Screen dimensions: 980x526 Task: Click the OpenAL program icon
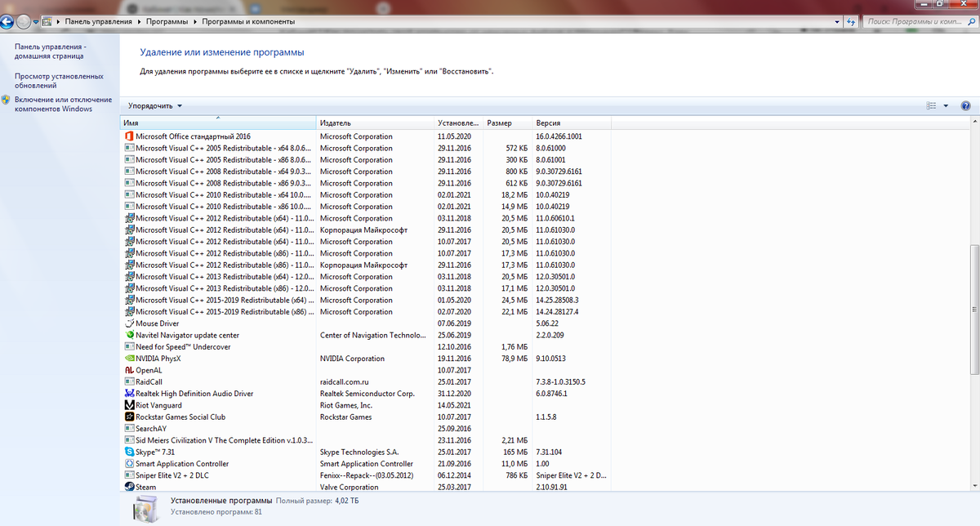129,370
